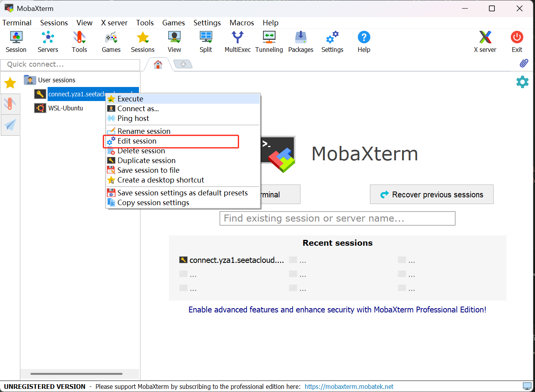Click the Recover previous sessions button
The width and height of the screenshot is (535, 392).
tap(432, 194)
